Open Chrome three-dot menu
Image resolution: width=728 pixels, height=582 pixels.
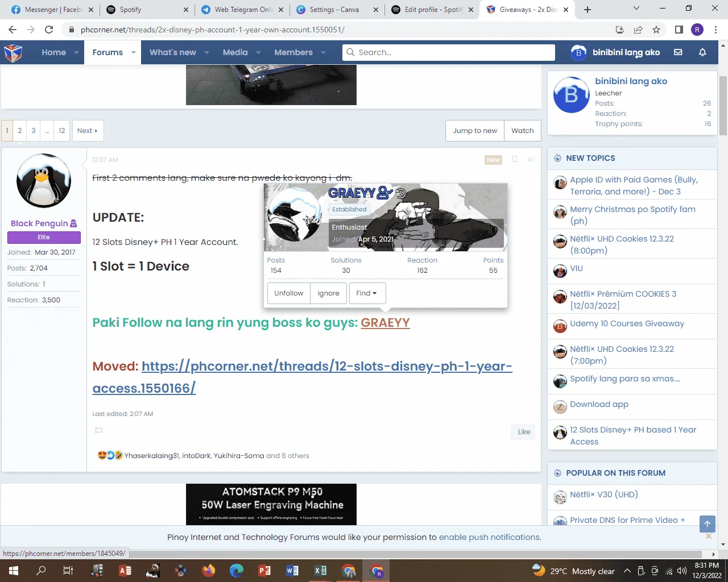coord(715,30)
